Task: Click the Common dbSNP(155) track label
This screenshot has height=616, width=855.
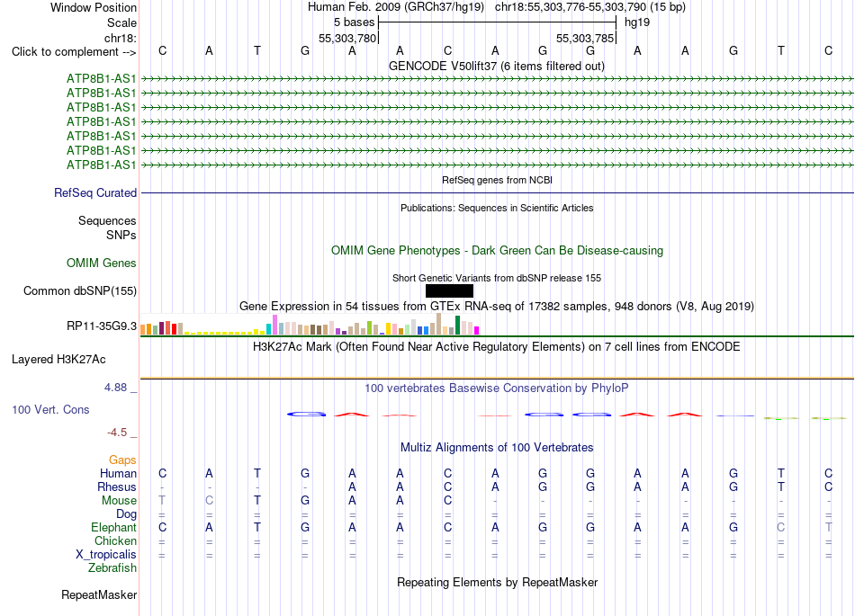Action: [80, 290]
